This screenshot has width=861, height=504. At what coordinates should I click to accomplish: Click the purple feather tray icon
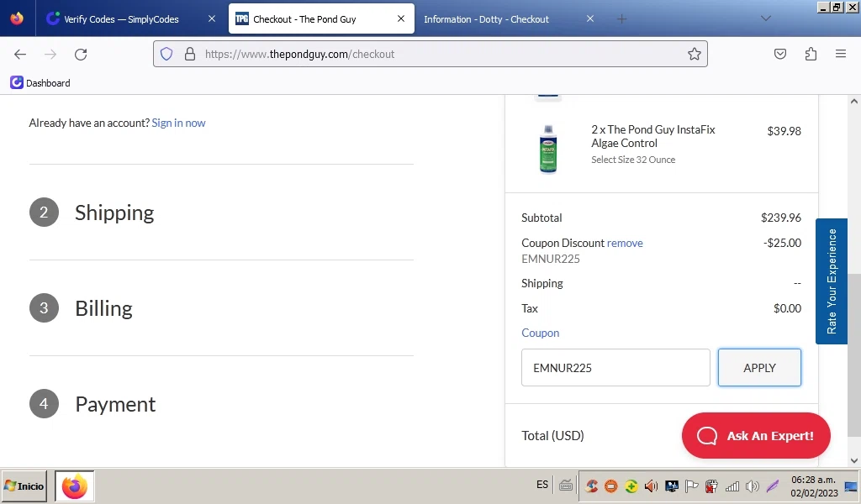click(773, 486)
